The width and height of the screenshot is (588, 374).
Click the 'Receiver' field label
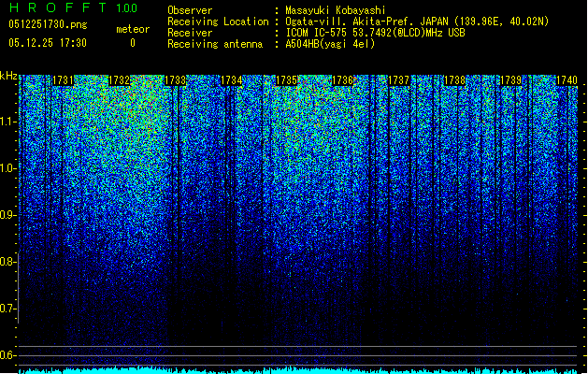click(x=190, y=33)
